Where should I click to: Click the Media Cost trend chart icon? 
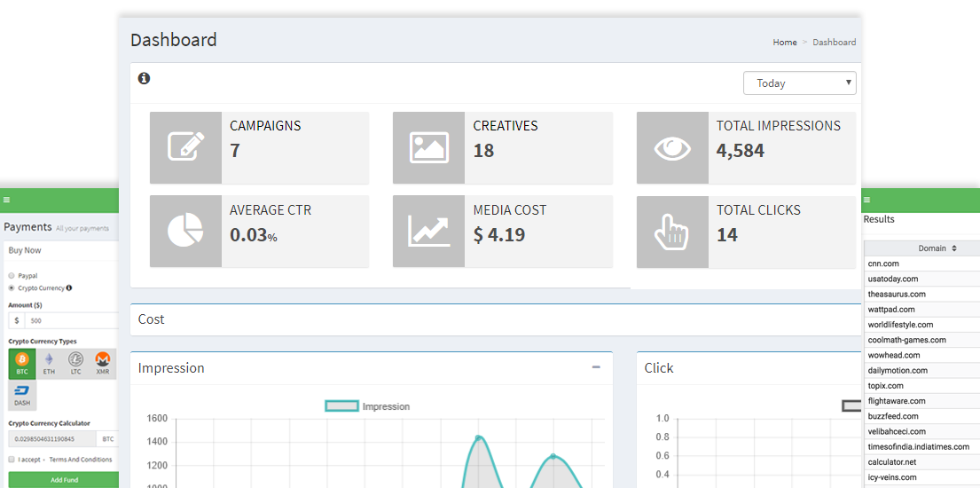pyautogui.click(x=428, y=232)
